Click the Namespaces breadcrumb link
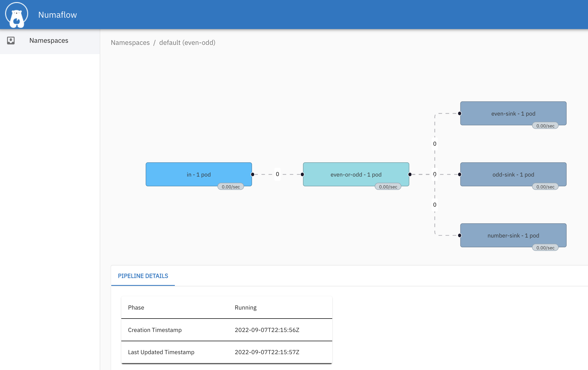 tap(130, 42)
